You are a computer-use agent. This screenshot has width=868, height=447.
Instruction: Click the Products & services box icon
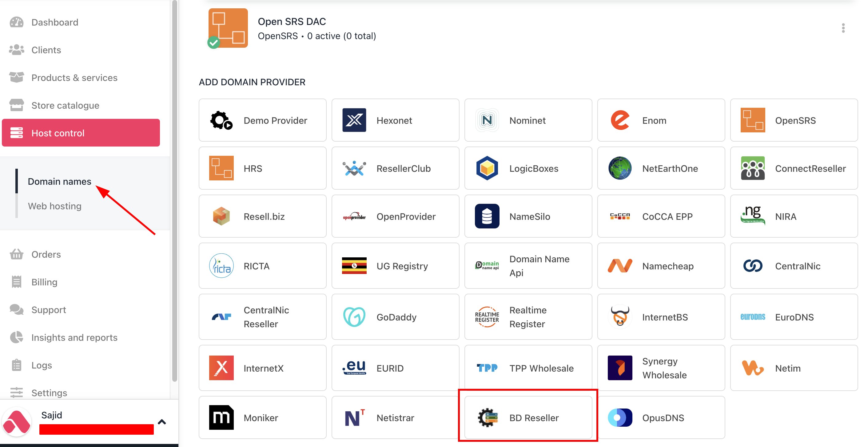(17, 78)
